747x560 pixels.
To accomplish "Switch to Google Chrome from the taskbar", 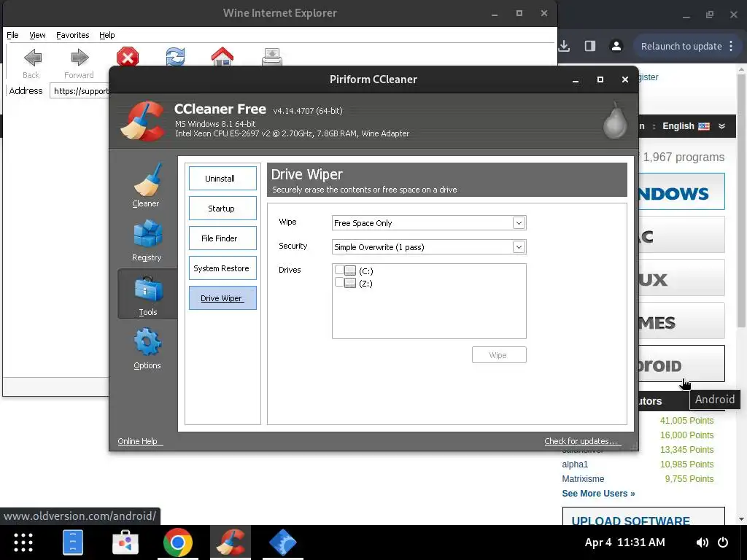I will (x=178, y=542).
